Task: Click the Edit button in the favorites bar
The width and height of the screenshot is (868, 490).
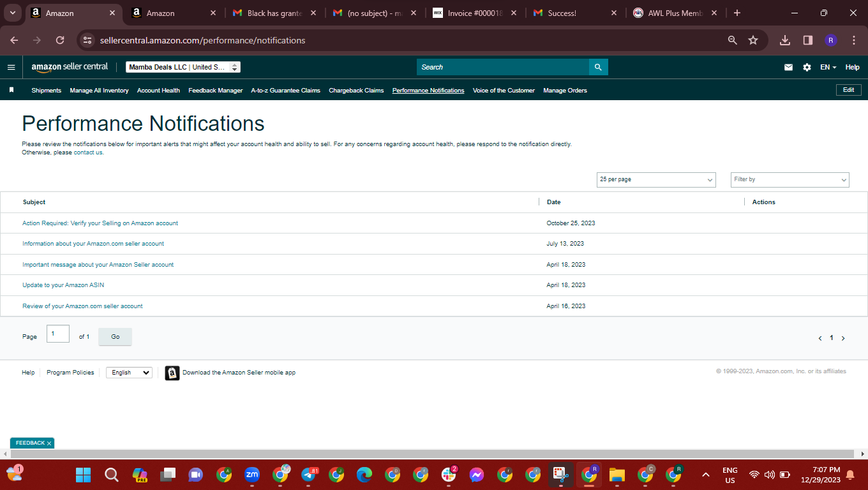Action: pos(849,90)
